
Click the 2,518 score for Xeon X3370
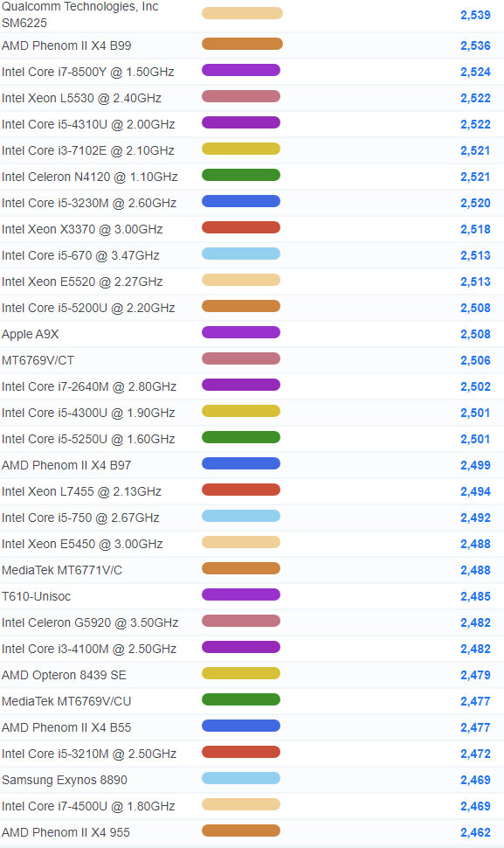(x=475, y=229)
